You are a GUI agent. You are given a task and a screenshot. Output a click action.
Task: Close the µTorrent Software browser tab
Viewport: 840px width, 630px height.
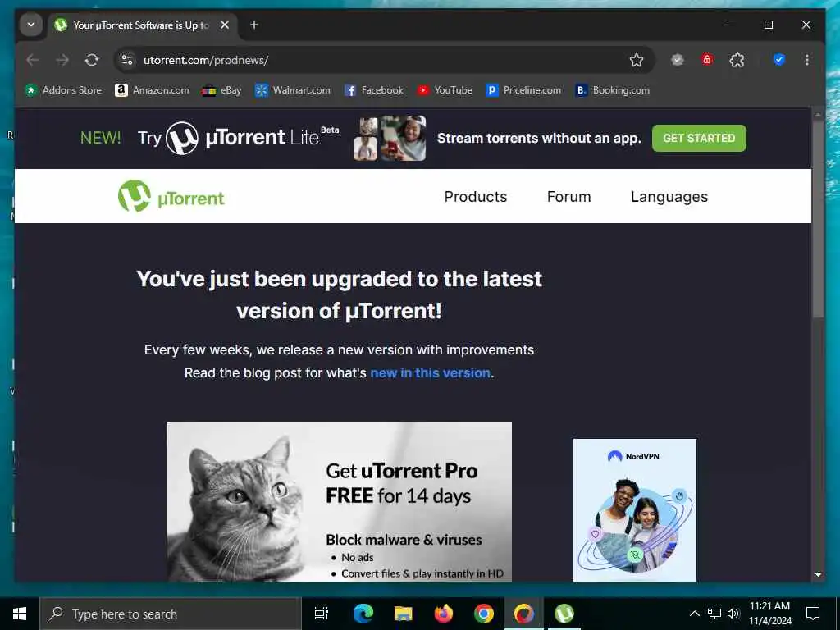pyautogui.click(x=225, y=25)
